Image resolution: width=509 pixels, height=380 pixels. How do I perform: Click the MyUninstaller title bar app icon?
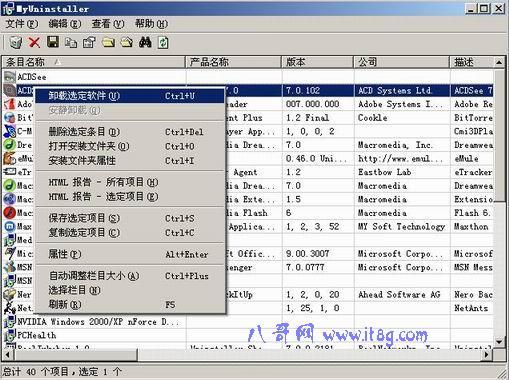8,9
